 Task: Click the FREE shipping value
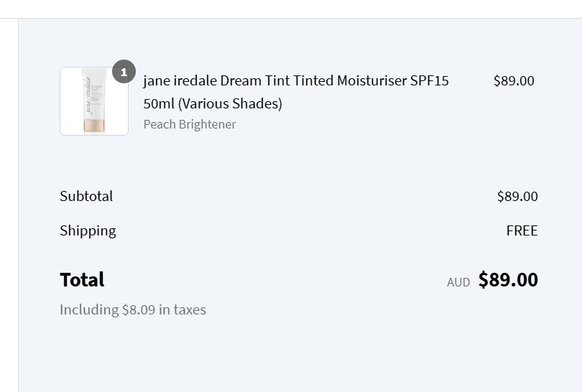click(522, 230)
